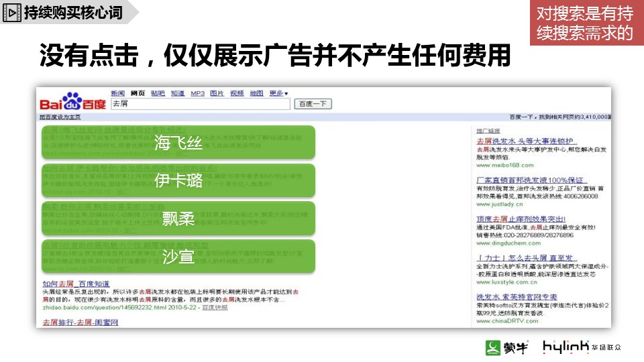Open 百度快照 cached page link
Image resolution: width=644 pixels, height=362 pixels.
(x=215, y=307)
